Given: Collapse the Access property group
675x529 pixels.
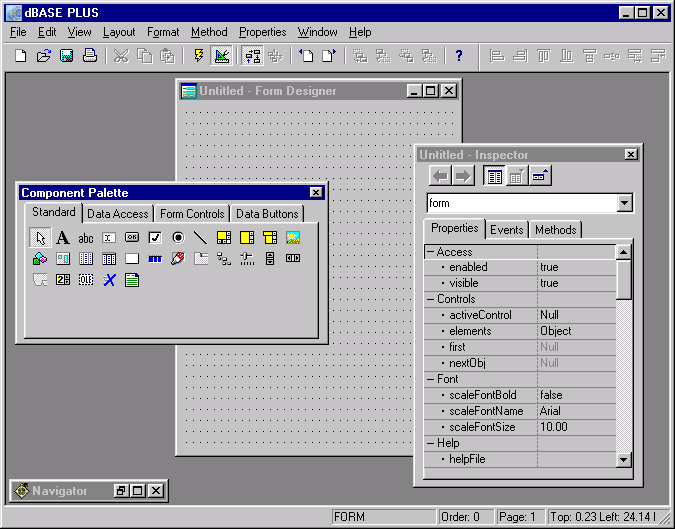Looking at the screenshot, I should click(x=430, y=252).
